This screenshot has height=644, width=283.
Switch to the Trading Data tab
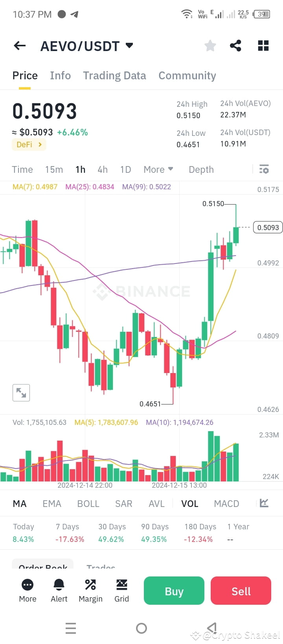point(114,75)
